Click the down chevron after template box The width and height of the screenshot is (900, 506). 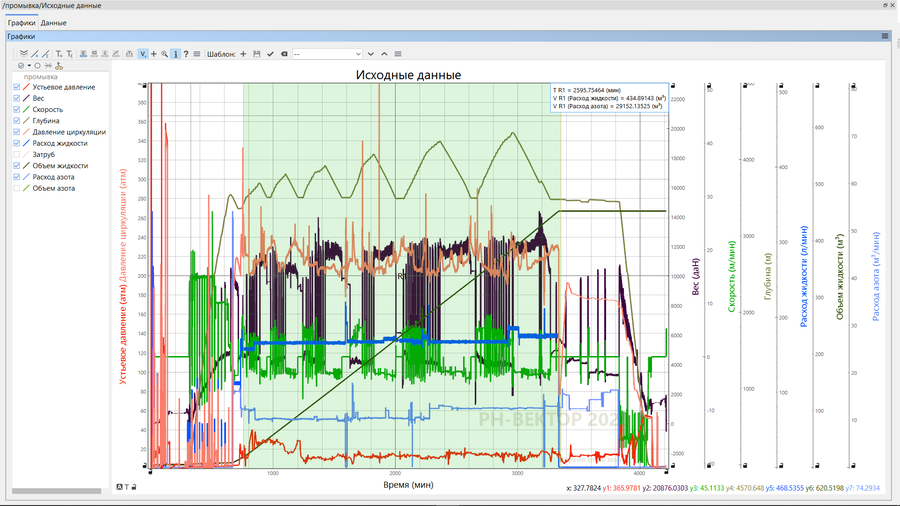point(371,53)
